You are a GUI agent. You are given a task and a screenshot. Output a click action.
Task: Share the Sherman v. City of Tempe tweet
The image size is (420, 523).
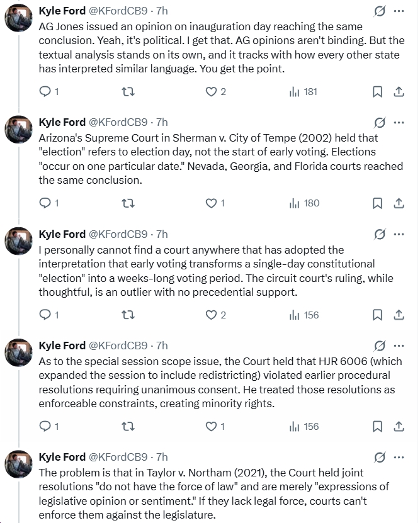pyautogui.click(x=399, y=203)
